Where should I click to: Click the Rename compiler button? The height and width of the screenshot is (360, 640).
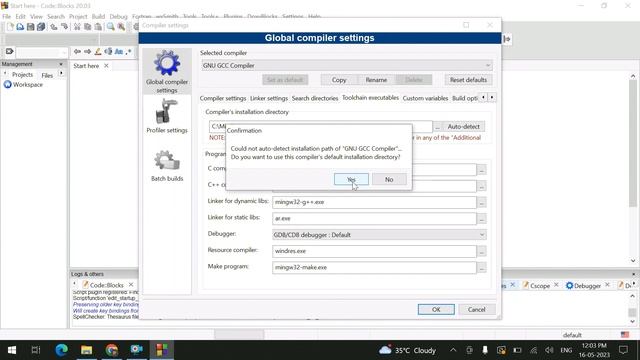376,80
